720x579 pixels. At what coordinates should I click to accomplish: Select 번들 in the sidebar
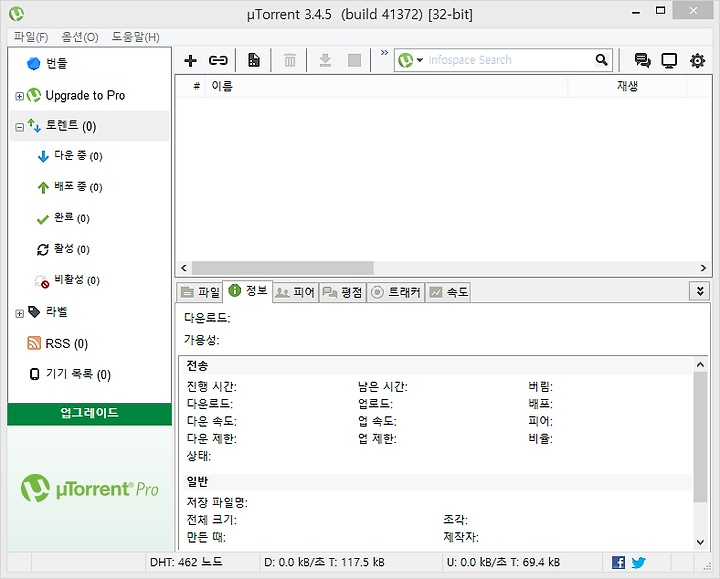click(56, 63)
